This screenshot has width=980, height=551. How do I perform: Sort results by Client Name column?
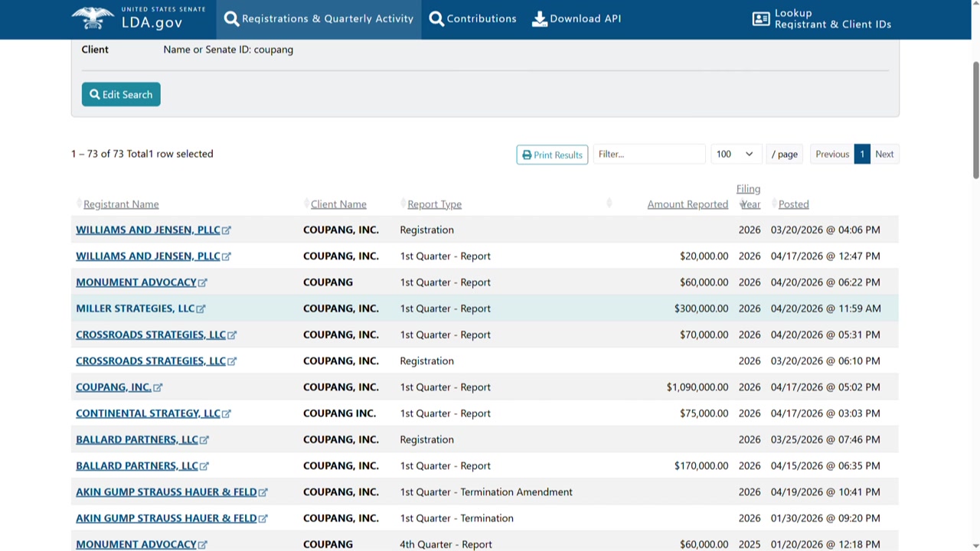pos(338,204)
